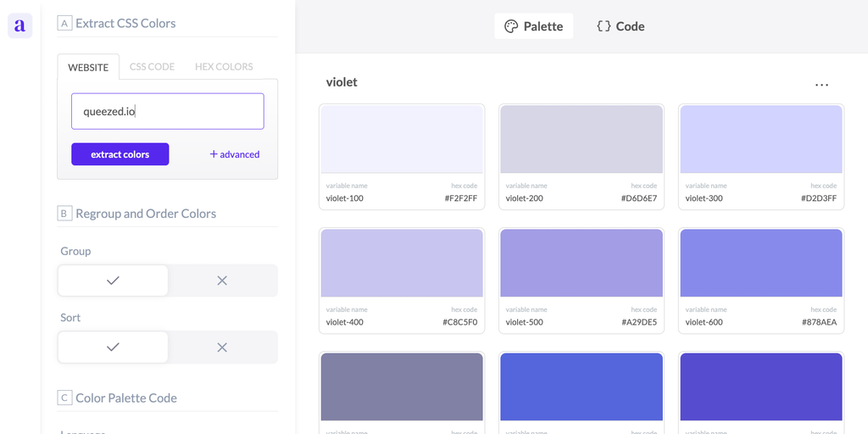This screenshot has height=434, width=868.
Task: Switch to the CSS CODE tab
Action: click(152, 67)
